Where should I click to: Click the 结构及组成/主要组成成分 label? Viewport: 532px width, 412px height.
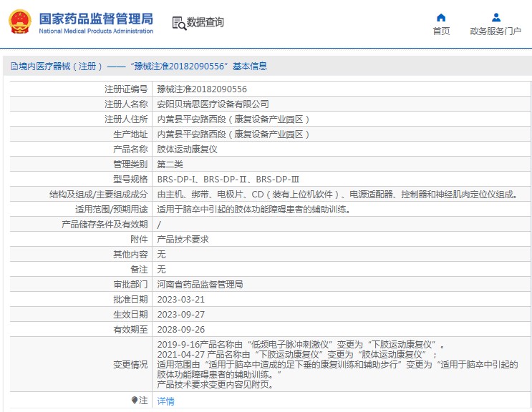tap(98, 194)
